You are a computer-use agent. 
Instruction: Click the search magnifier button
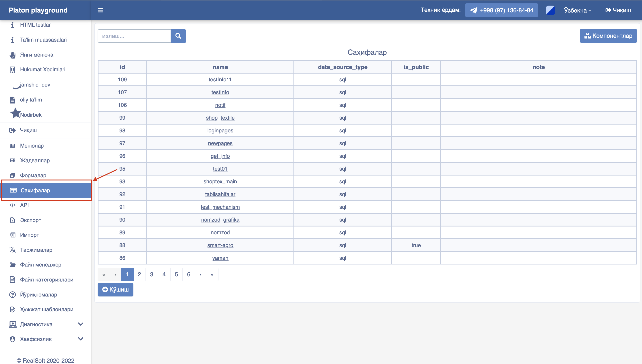(178, 36)
